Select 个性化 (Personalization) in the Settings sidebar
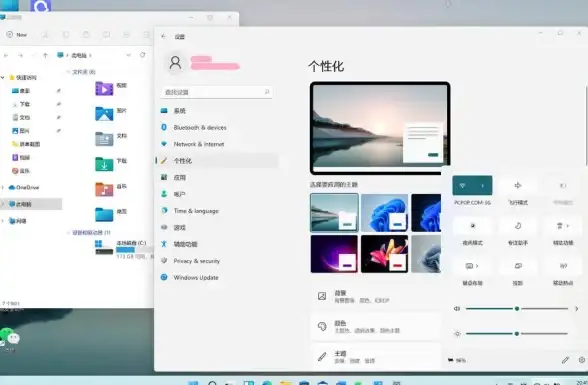This screenshot has width=588, height=385. point(216,161)
